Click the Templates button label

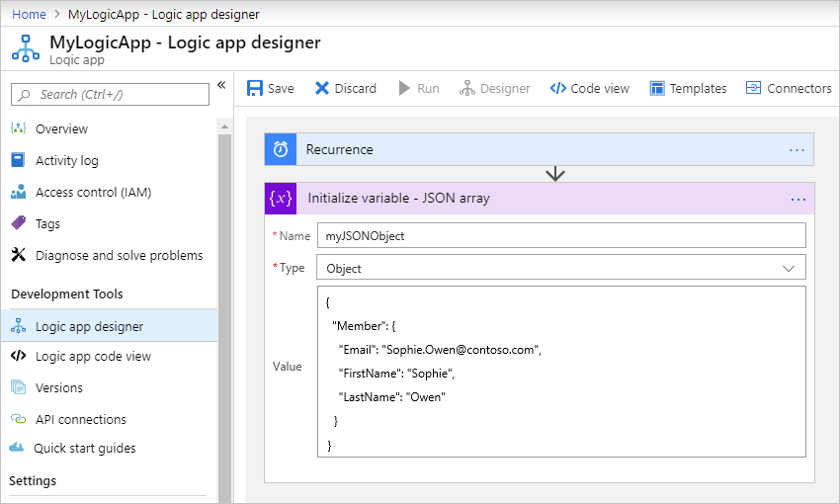coord(698,88)
